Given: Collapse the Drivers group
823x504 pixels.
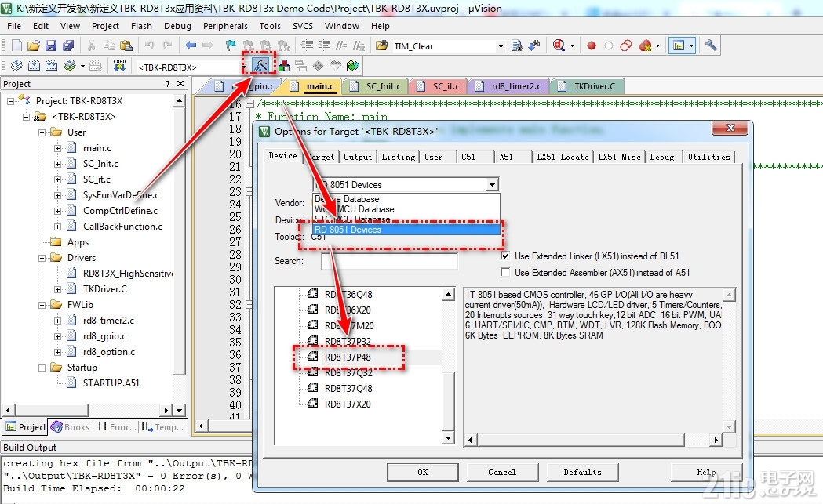Looking at the screenshot, I should point(42,258).
